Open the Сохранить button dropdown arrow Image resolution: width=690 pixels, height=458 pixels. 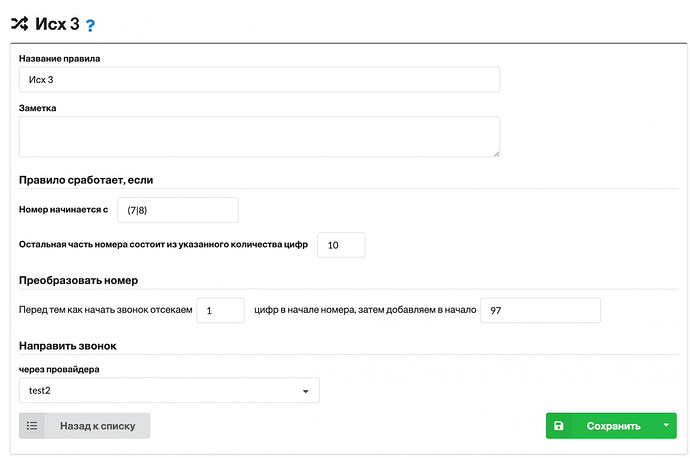click(x=666, y=425)
